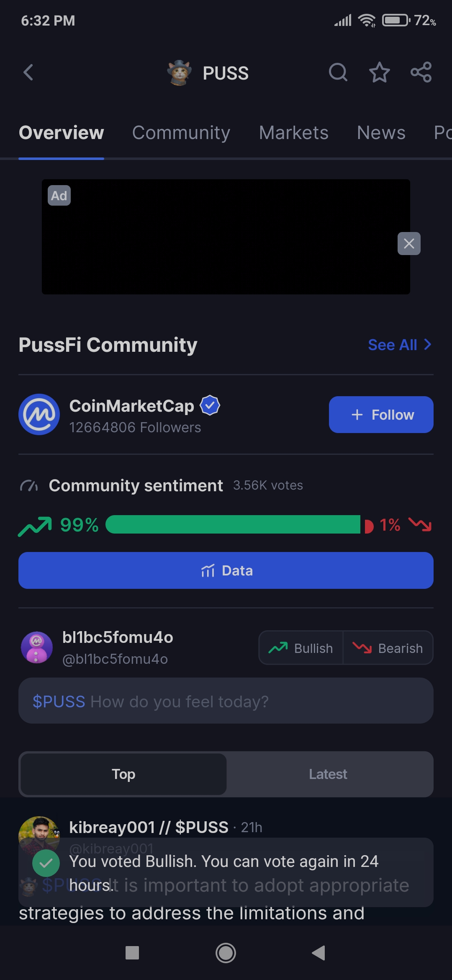Tap the back arrow icon
This screenshot has width=452, height=980.
coord(28,72)
